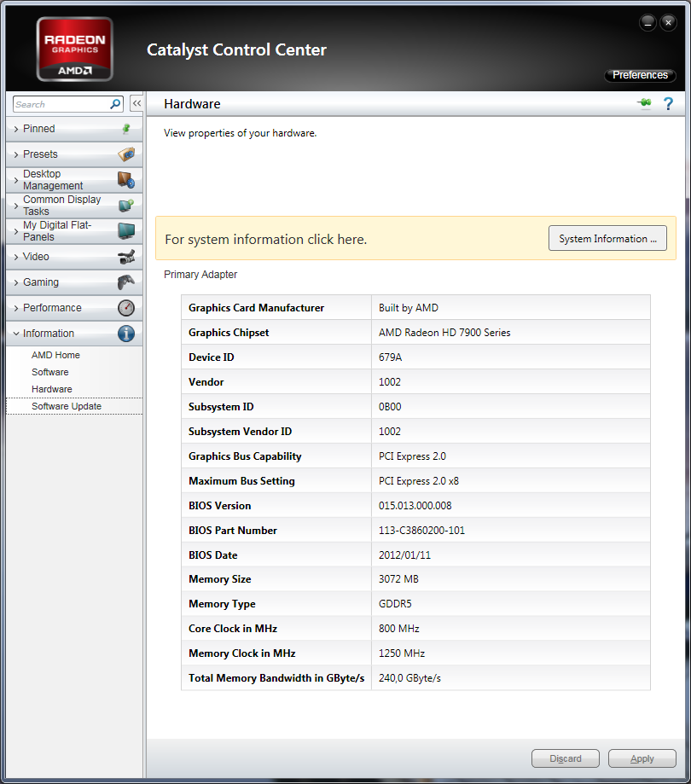Open the Software Update page
The width and height of the screenshot is (691, 784).
[x=74, y=406]
